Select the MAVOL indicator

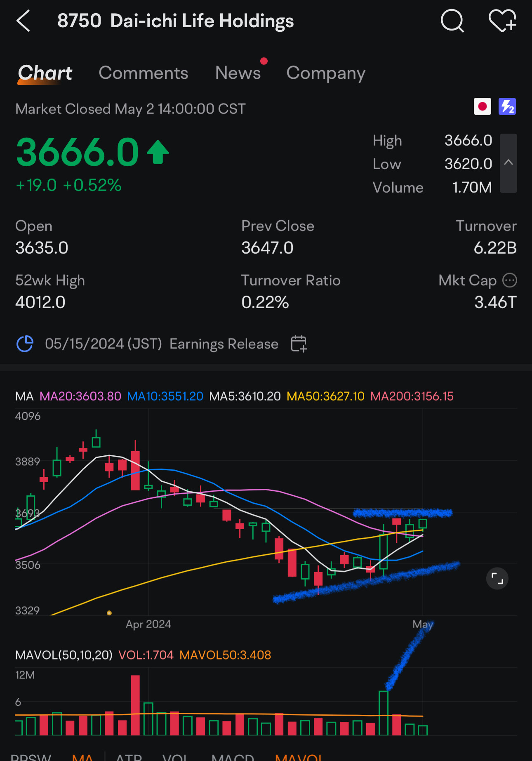[299, 757]
